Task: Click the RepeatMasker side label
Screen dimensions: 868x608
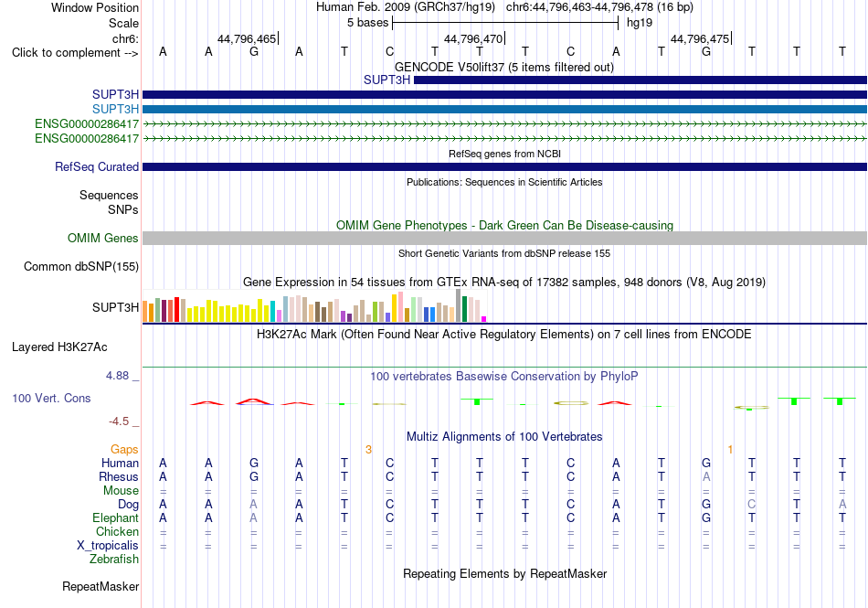Action: pyautogui.click(x=101, y=586)
